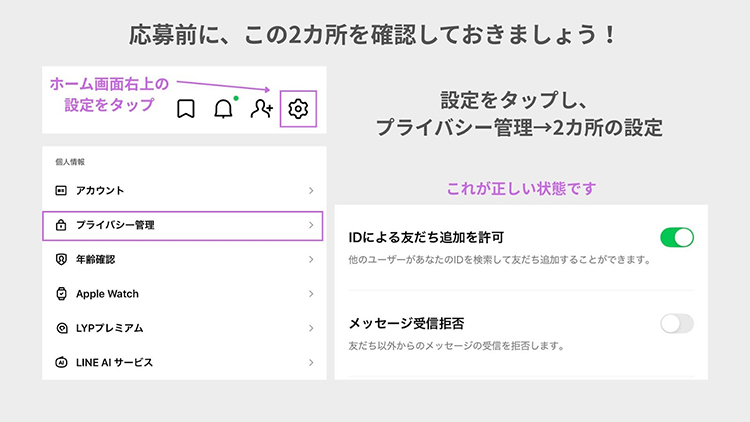Open notifications bell icon
Viewport: 750px width, 422px height.
[223, 109]
